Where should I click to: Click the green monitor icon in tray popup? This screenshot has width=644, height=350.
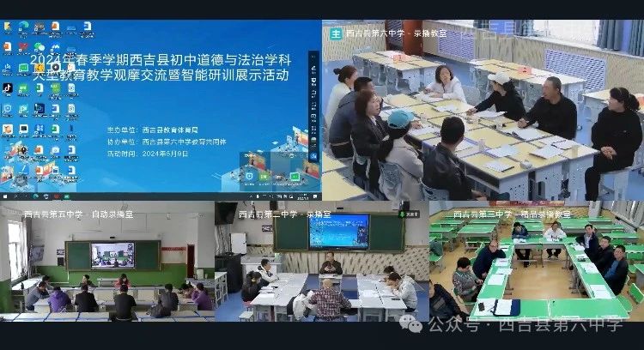point(294,176)
